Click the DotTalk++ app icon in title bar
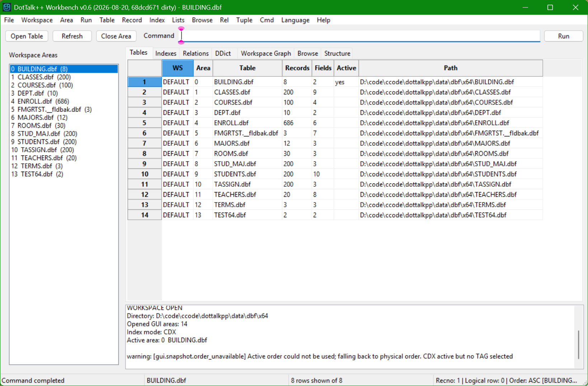 [x=7, y=7]
